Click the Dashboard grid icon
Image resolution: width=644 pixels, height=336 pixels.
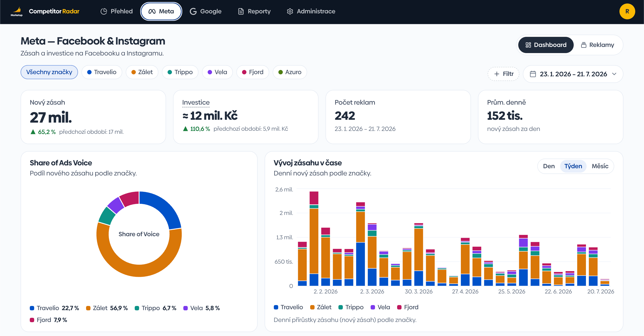click(528, 45)
